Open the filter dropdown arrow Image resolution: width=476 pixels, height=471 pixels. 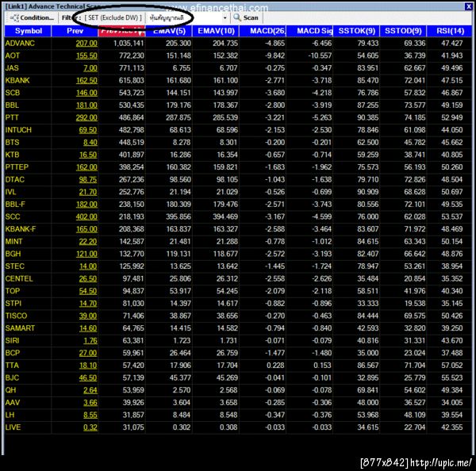click(x=225, y=18)
